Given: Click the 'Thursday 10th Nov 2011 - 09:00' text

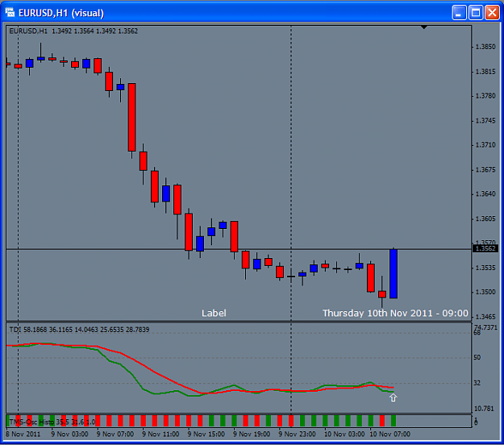Looking at the screenshot, I should click(x=395, y=313).
